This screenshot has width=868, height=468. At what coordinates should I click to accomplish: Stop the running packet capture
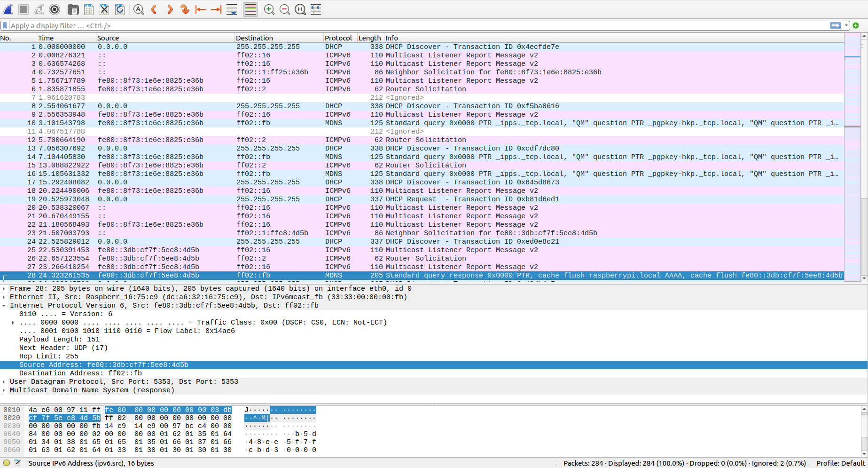[23, 9]
